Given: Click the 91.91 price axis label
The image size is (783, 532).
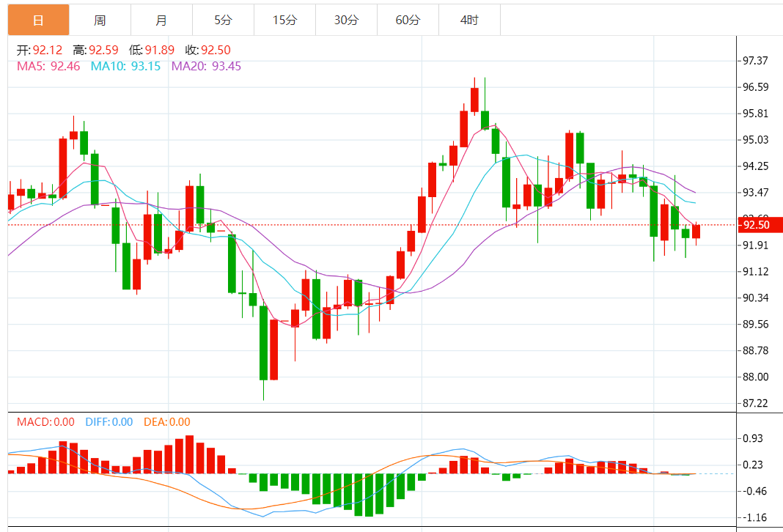Looking at the screenshot, I should click(x=755, y=245).
